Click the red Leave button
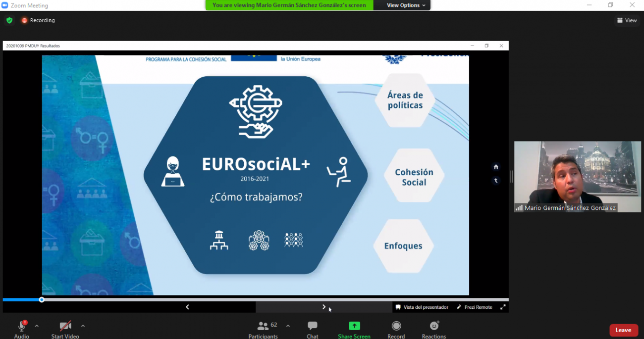This screenshot has height=339, width=644. click(624, 330)
